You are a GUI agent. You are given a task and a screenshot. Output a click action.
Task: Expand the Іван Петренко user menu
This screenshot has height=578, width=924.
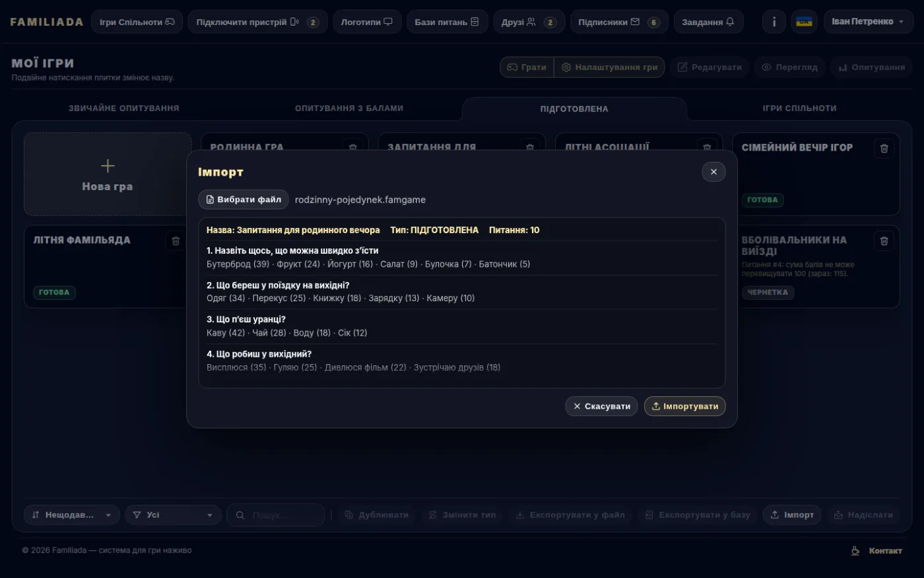(869, 22)
